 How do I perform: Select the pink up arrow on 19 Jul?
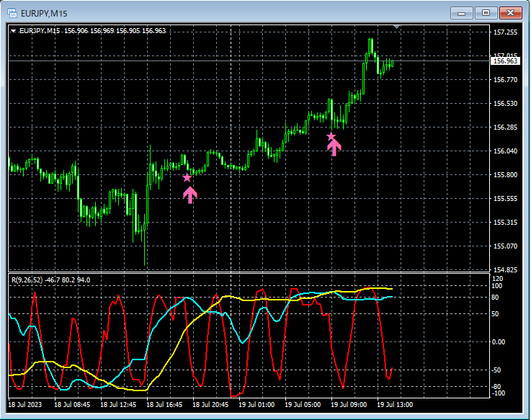coord(334,148)
